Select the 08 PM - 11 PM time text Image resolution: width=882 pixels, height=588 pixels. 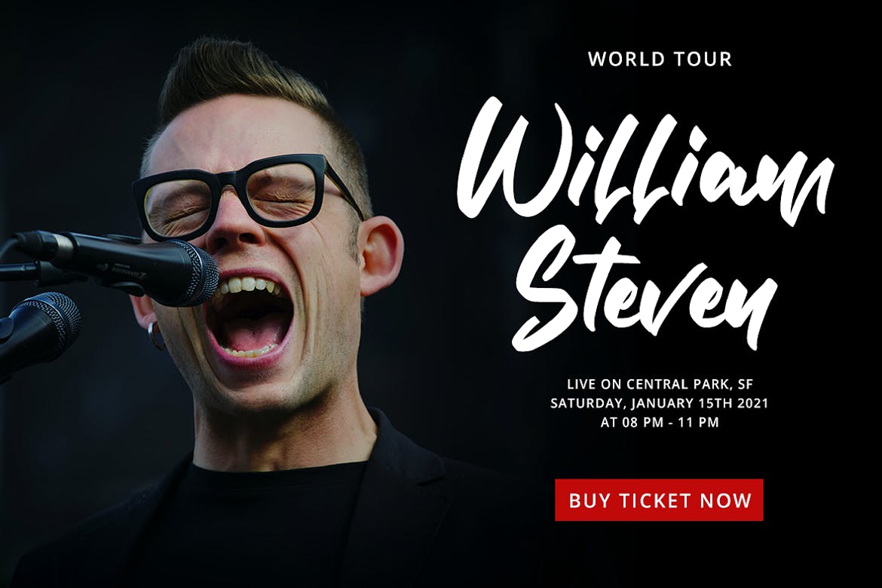[670, 422]
